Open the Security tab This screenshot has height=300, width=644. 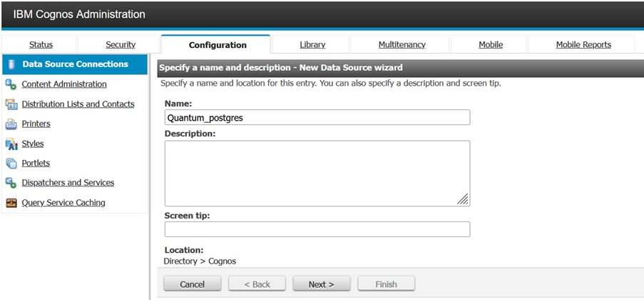pos(121,44)
